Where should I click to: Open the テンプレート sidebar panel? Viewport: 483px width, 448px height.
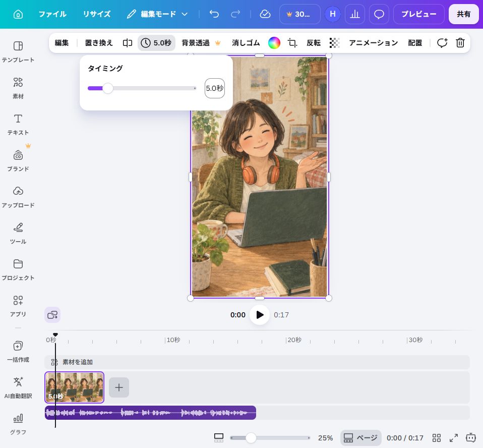point(18,51)
